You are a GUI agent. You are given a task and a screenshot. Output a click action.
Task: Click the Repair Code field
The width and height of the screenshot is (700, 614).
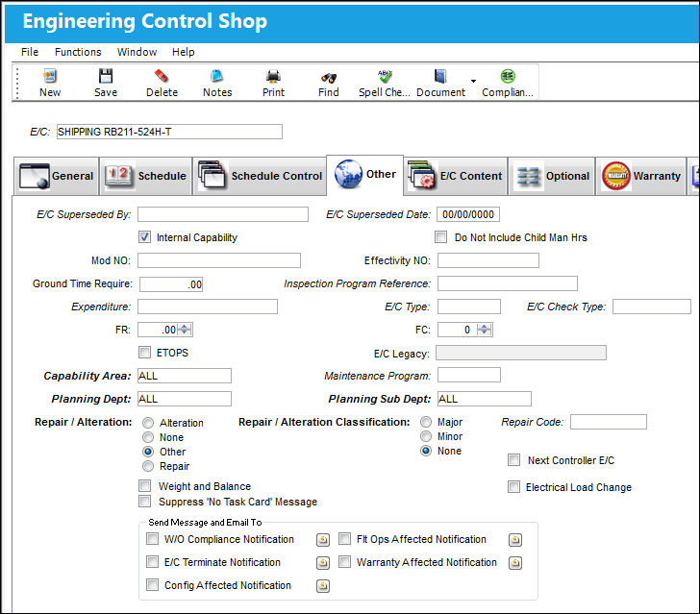click(609, 422)
